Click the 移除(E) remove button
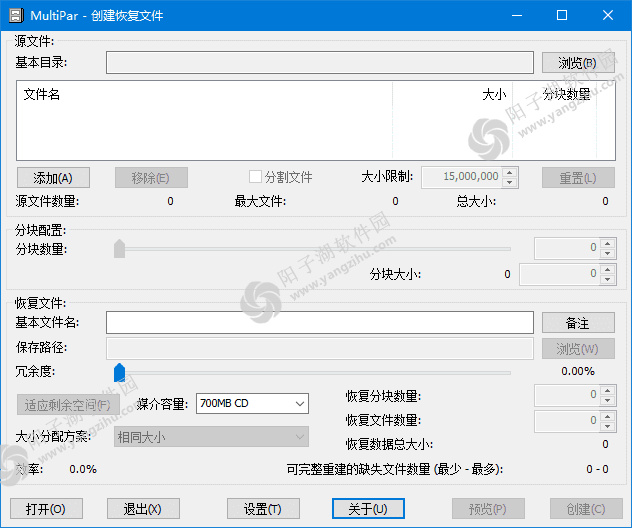The height and width of the screenshot is (528, 632). click(x=151, y=178)
